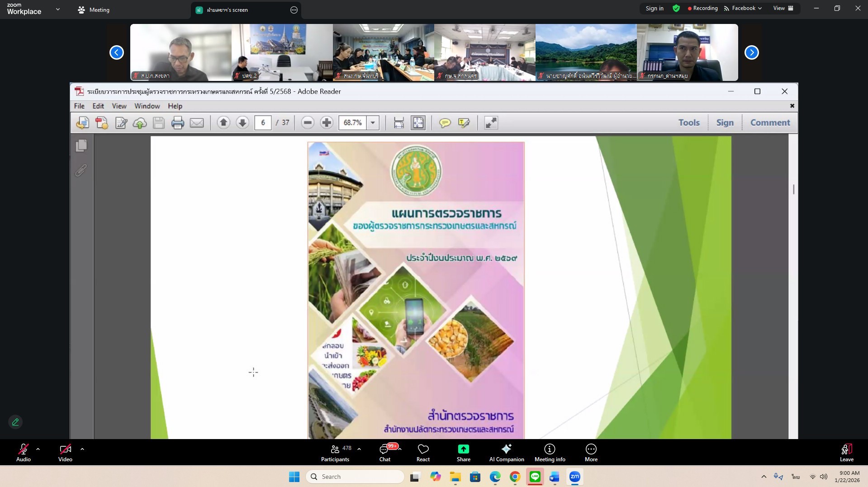Open audio settings via the Audio chevron
Viewport: 868px width, 487px height.
[x=38, y=449]
